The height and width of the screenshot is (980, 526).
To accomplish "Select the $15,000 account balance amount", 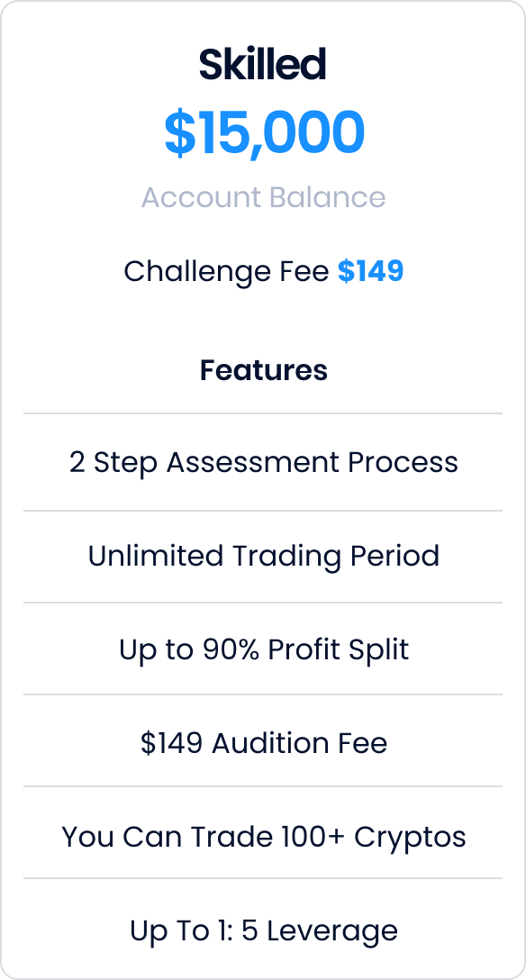I will tap(264, 132).
